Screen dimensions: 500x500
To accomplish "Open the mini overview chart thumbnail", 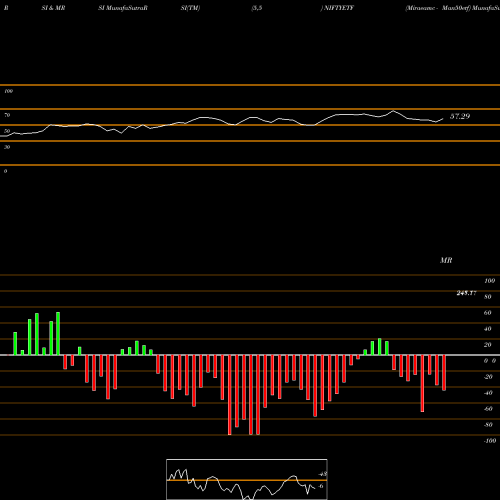I will point(247,479).
